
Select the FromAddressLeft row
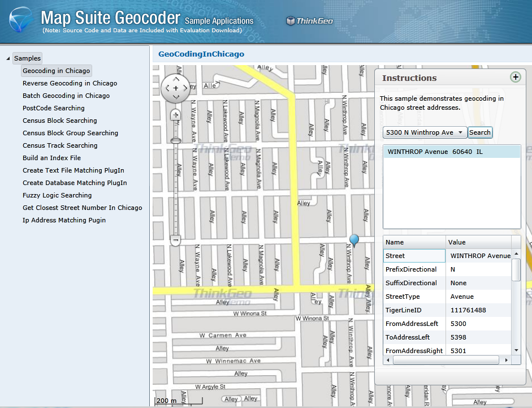point(447,324)
